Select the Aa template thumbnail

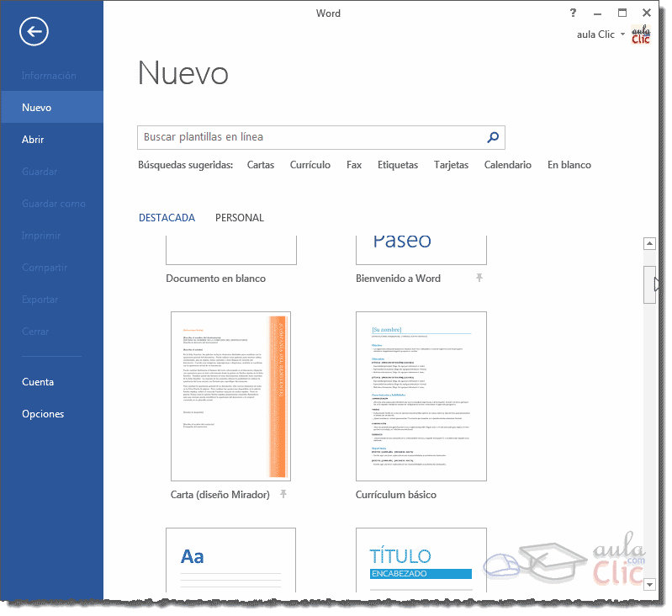click(231, 560)
